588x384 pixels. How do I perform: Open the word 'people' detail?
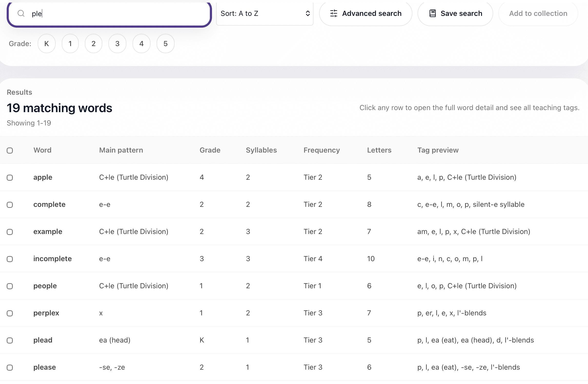click(45, 286)
